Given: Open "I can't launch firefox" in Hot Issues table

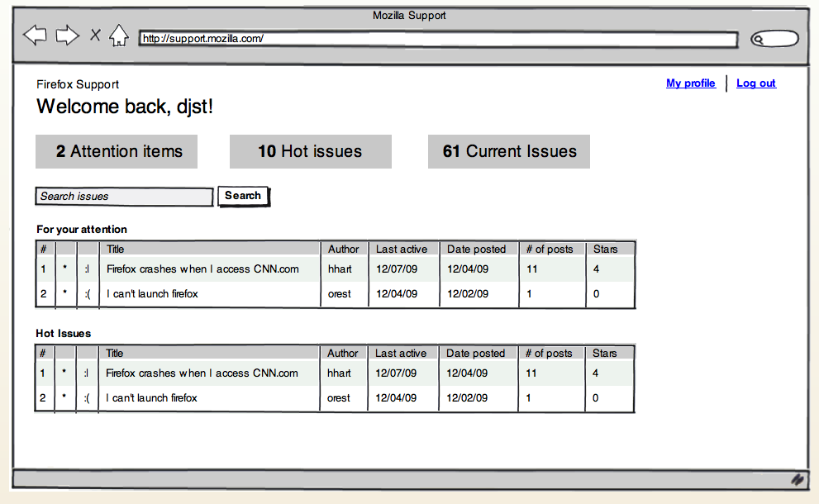Looking at the screenshot, I should point(151,397).
